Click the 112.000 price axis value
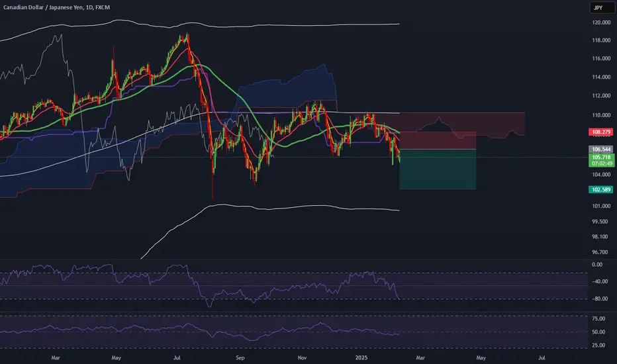The width and height of the screenshot is (617, 364). (x=601, y=95)
